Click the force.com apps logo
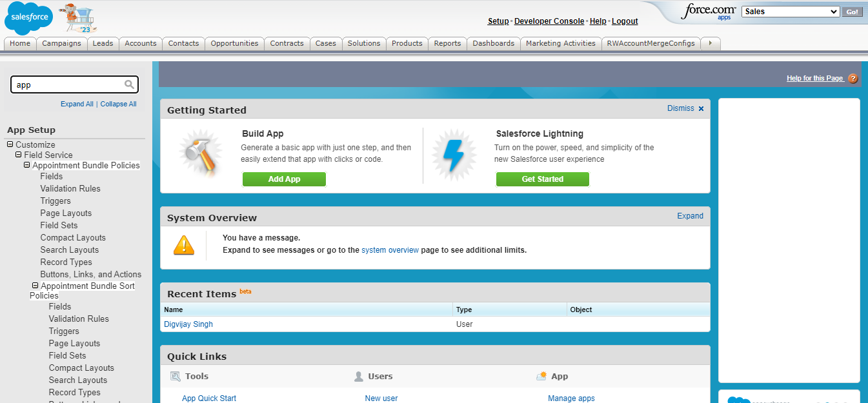 708,12
